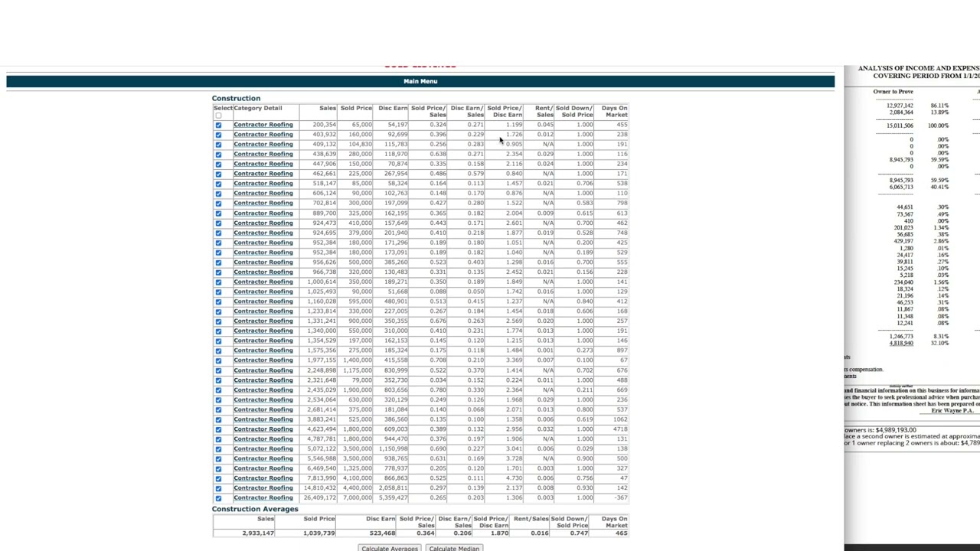Uncheck the row with sales 1,000,614
This screenshot has width=980, height=551.
(218, 282)
